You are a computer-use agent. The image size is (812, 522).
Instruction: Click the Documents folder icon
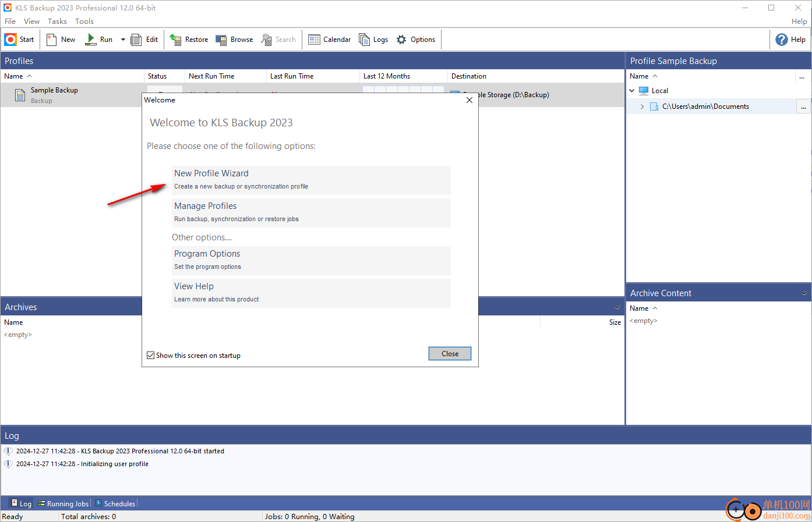tap(654, 106)
